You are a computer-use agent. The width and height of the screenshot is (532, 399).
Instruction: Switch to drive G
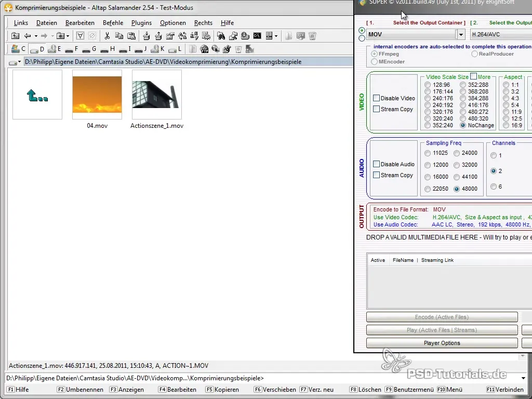pyautogui.click(x=89, y=49)
